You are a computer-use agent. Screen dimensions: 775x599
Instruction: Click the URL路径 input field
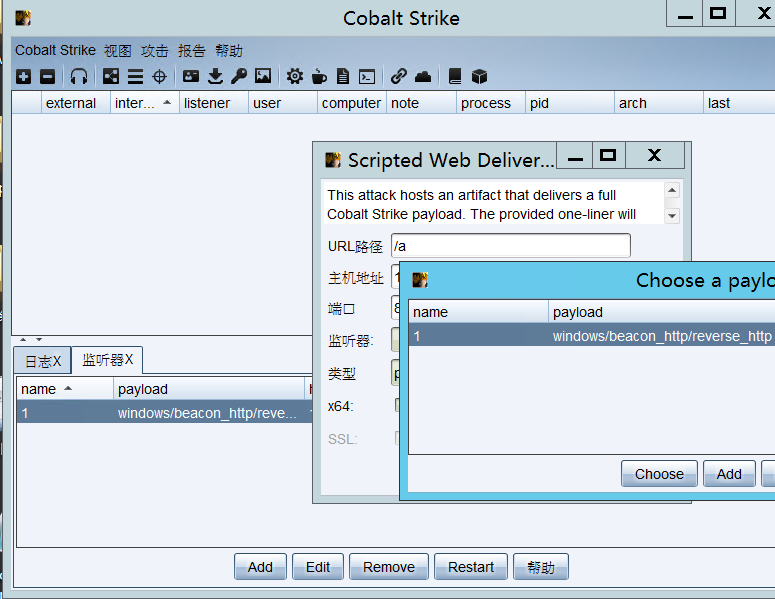click(511, 246)
